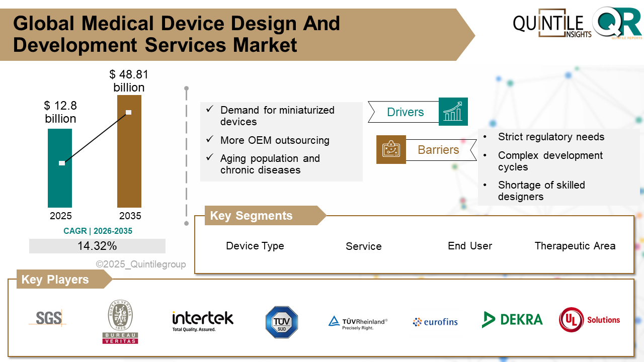Image resolution: width=644 pixels, height=362 pixels.
Task: Click the Quintile Insights logo
Action: [552, 24]
